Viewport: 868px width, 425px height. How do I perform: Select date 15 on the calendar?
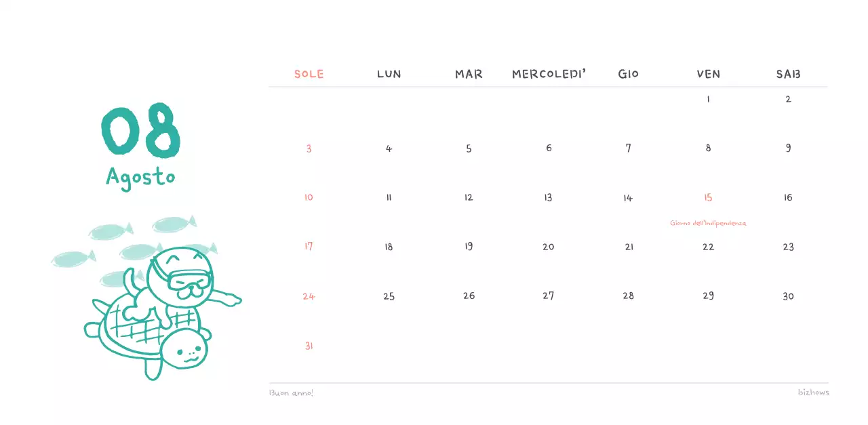[708, 198]
